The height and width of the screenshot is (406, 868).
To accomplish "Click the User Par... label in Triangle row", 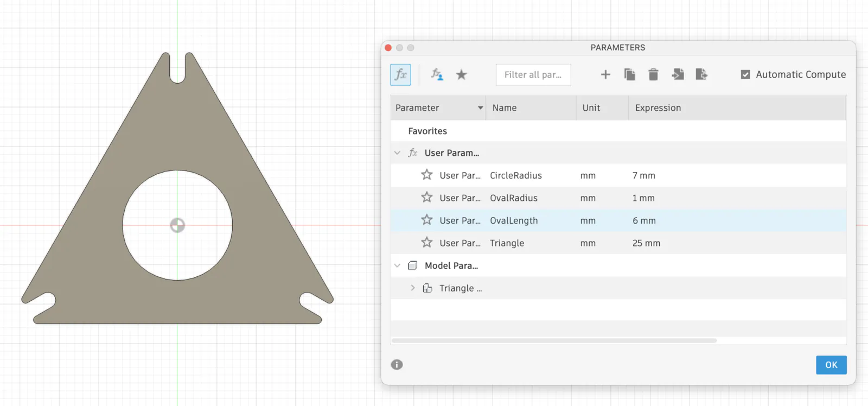I will coord(460,243).
